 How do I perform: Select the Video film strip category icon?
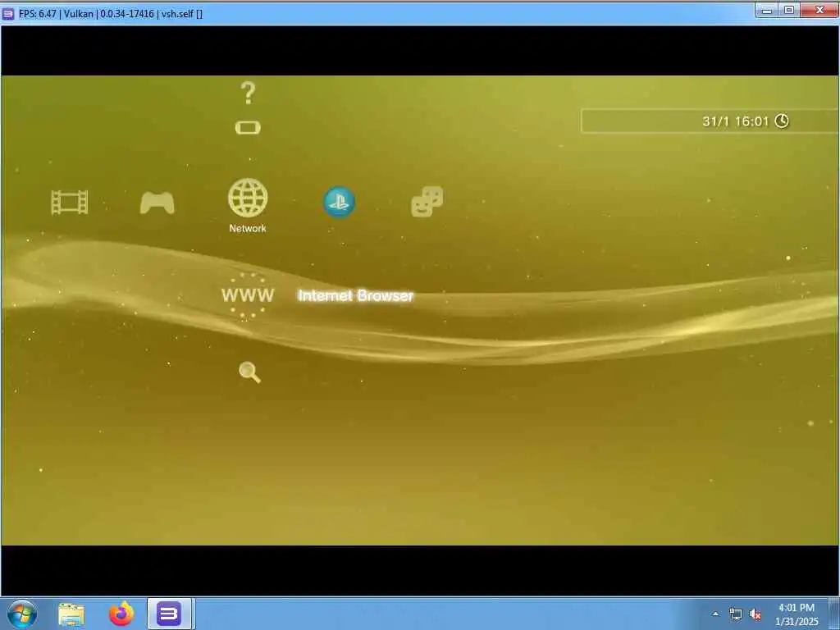70,203
